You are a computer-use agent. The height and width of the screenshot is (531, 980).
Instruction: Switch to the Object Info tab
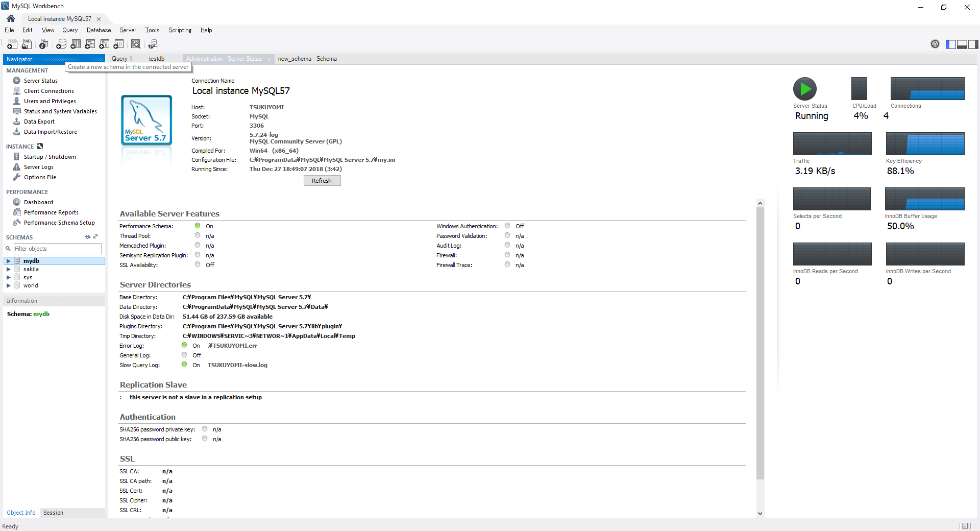pos(21,513)
